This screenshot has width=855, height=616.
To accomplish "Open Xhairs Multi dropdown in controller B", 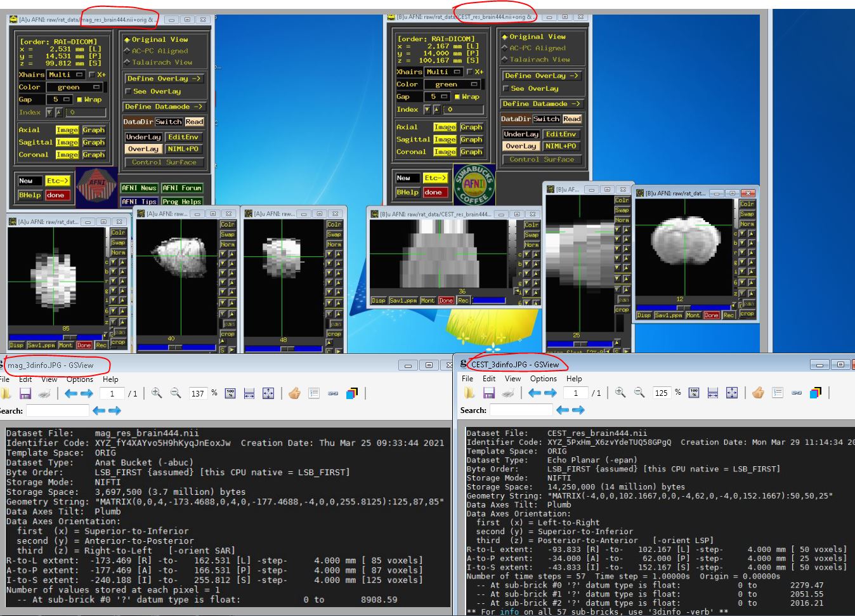I will (x=443, y=72).
